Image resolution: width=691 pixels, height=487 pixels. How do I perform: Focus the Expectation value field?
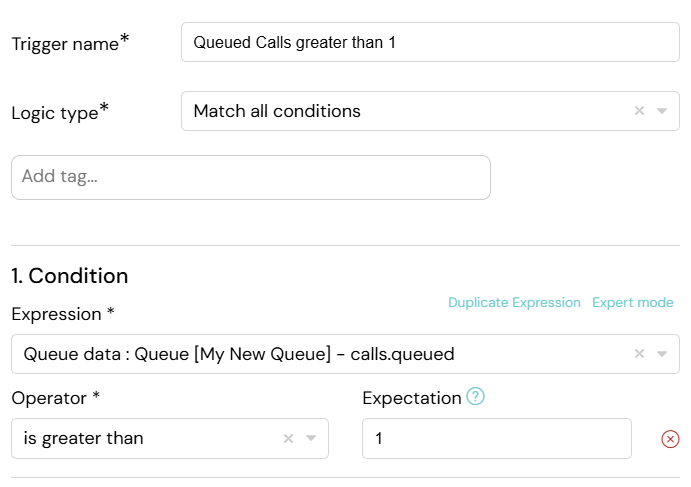pyautogui.click(x=497, y=439)
